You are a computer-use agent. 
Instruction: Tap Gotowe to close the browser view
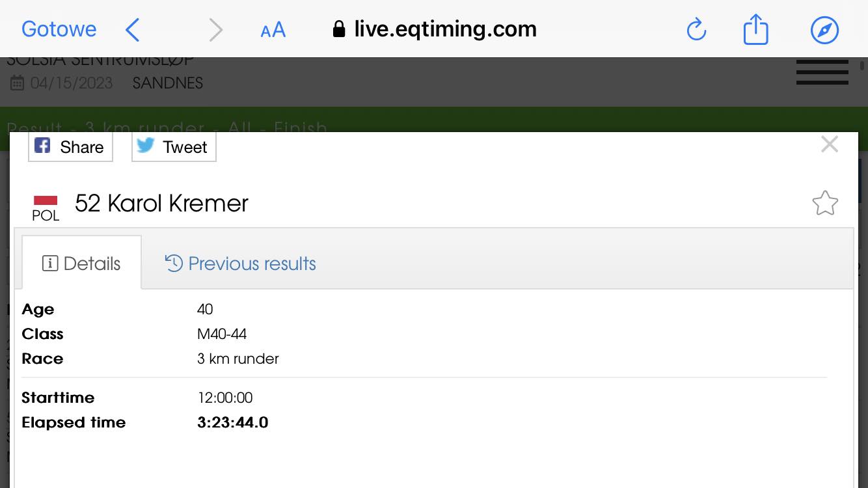tap(59, 29)
